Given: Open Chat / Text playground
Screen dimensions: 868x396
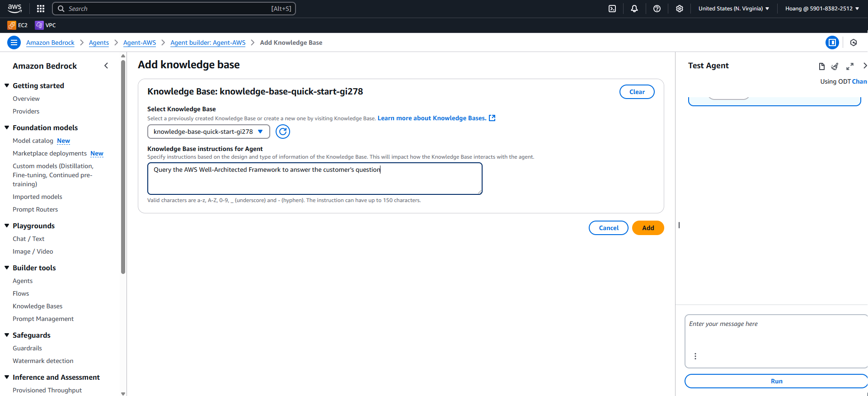Looking at the screenshot, I should (x=28, y=239).
